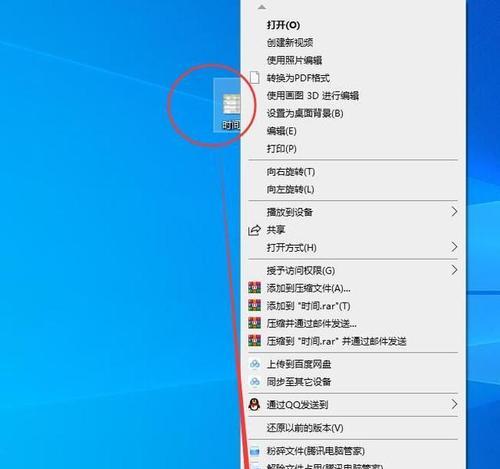This screenshot has height=469, width=500.
Task: Click the scroll-up arrow at the menu top
Action: 262,7
